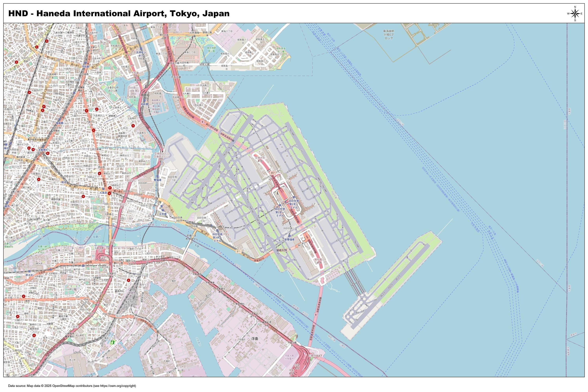Select the 683 shield near 大師
This screenshot has width=588, height=392.
pyautogui.click(x=104, y=260)
